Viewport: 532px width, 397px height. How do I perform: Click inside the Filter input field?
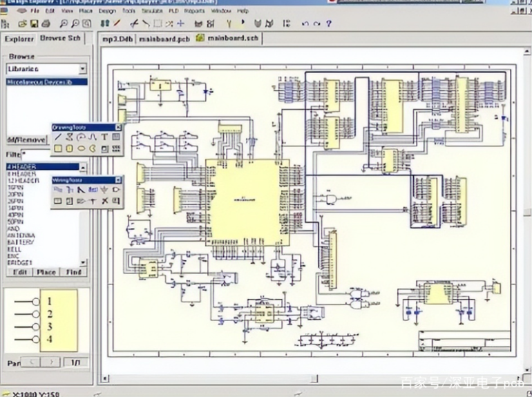[36, 154]
